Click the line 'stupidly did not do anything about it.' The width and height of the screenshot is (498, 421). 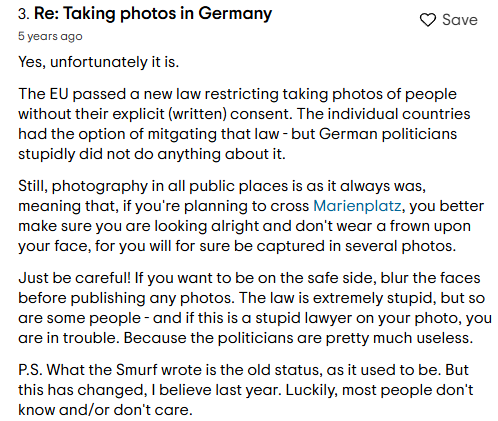point(152,154)
